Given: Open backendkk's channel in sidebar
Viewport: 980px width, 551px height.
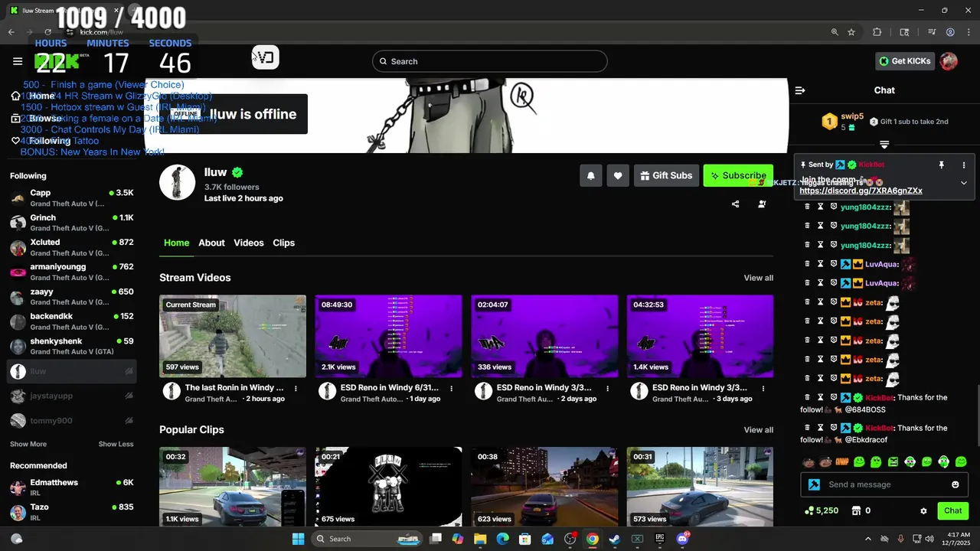Looking at the screenshot, I should (x=72, y=321).
